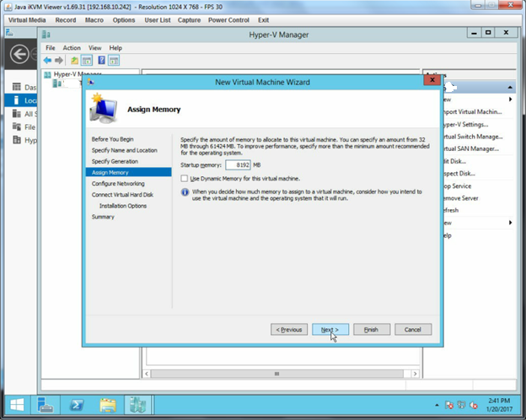The image size is (526, 420).
Task: Click the horizontal scrollbar thumb in center pane
Action: coord(277,374)
